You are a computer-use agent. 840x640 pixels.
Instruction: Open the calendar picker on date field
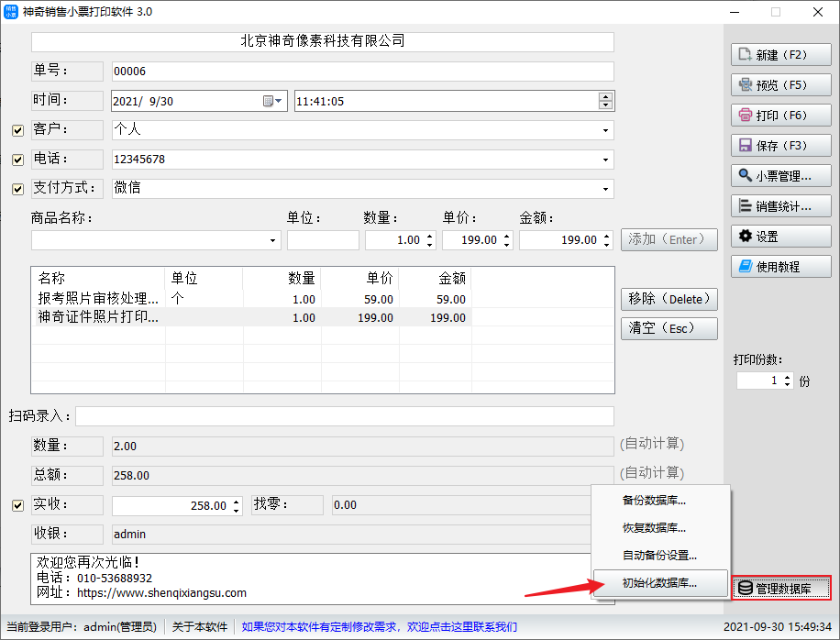[272, 101]
